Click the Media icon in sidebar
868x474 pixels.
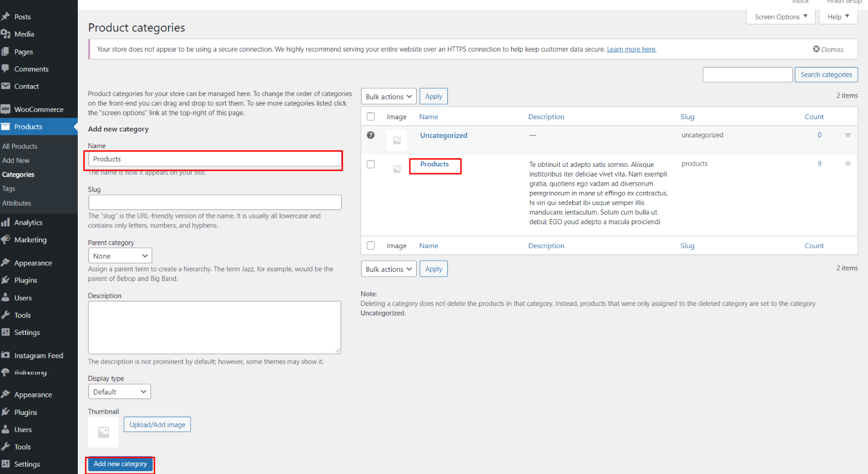pos(6,34)
